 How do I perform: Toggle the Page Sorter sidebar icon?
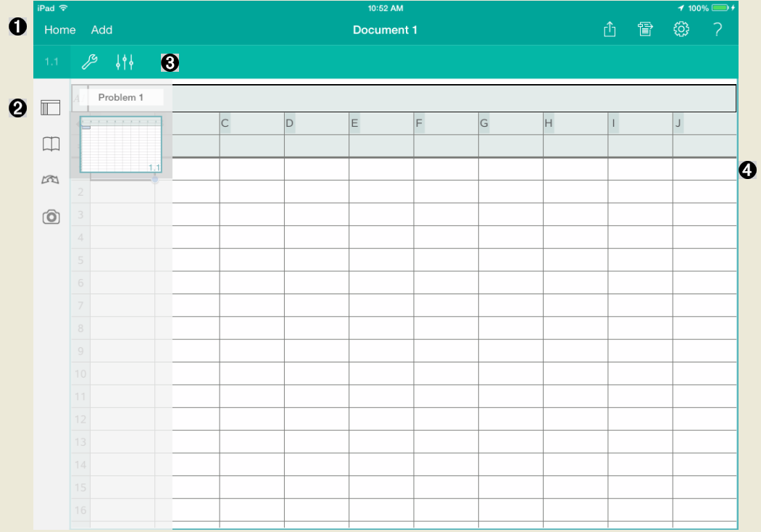[x=51, y=108]
